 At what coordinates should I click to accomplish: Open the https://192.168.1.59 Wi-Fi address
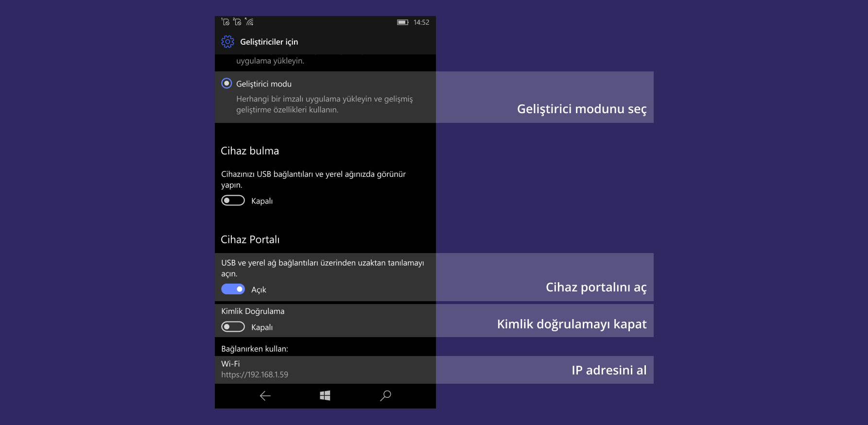(x=255, y=374)
